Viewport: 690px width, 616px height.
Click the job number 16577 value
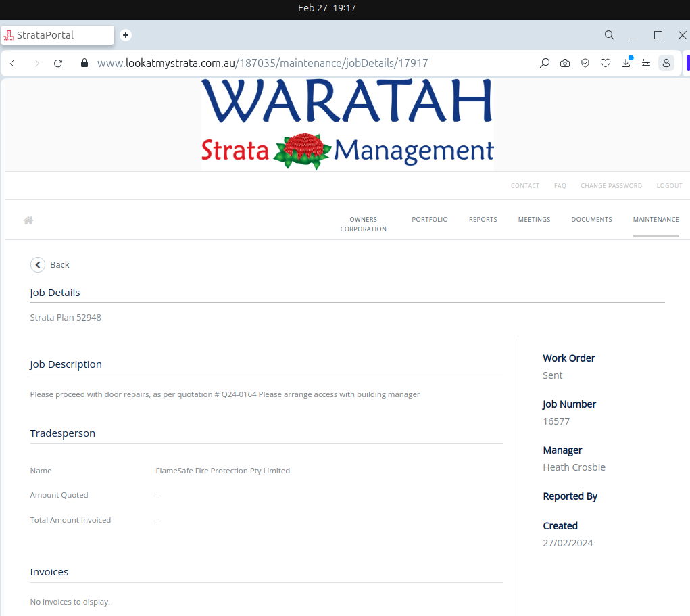[x=556, y=421]
